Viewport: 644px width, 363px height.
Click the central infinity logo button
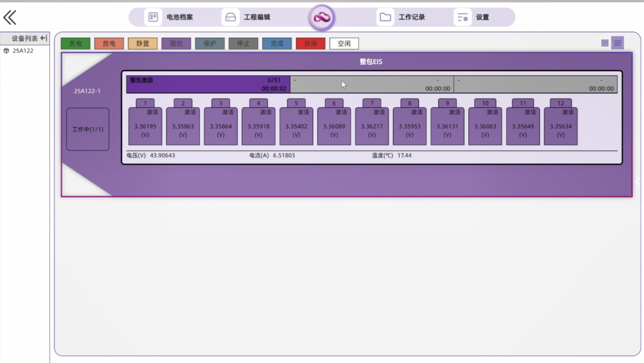coord(321,18)
